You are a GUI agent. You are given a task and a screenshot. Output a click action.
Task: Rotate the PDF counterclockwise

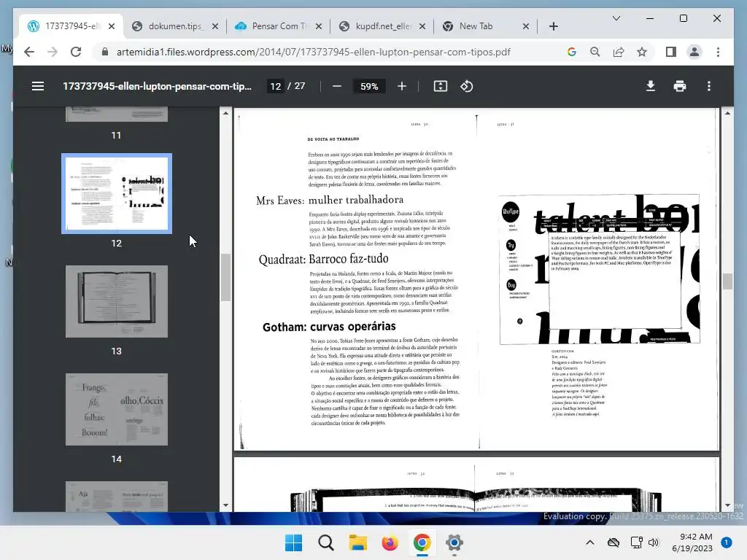click(x=466, y=86)
